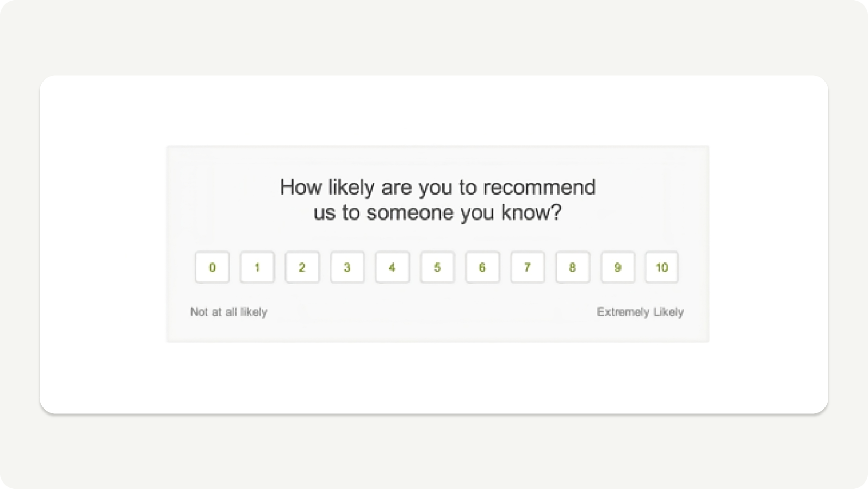
Task: Select rating 2 on the scale
Action: (x=302, y=267)
